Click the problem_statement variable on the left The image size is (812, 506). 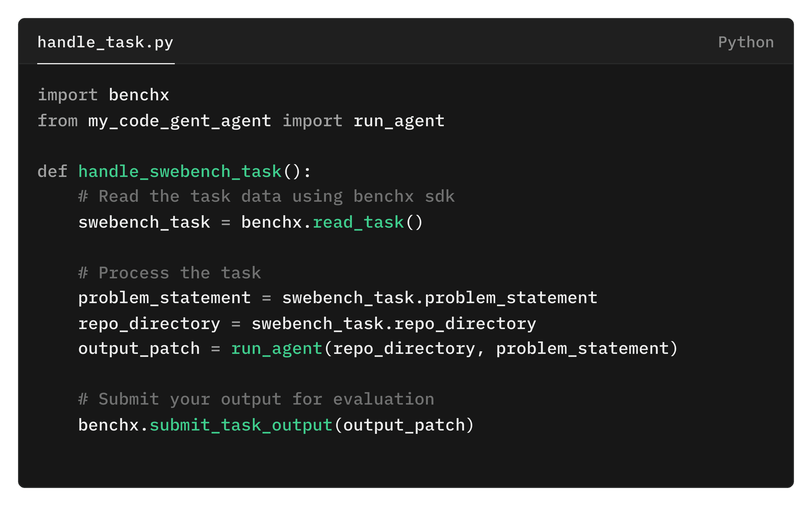pyautogui.click(x=164, y=298)
